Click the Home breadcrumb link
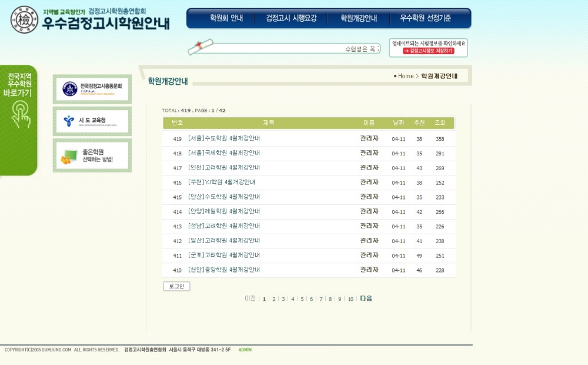Viewport: 588px width, 365px height. point(405,77)
